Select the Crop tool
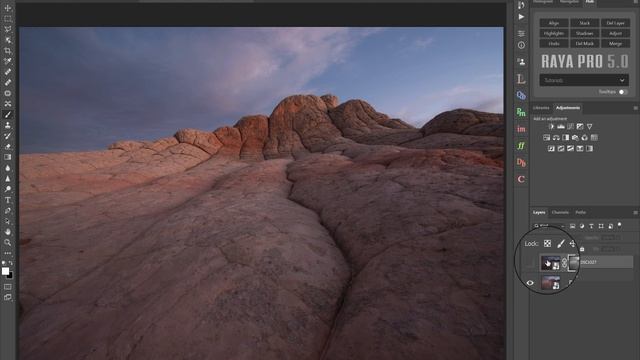 (8, 51)
